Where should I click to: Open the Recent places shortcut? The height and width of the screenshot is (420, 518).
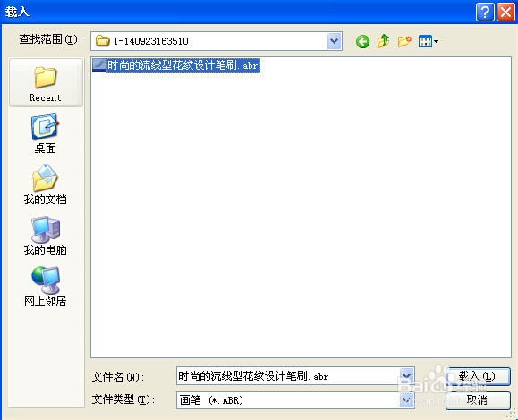click(x=46, y=83)
